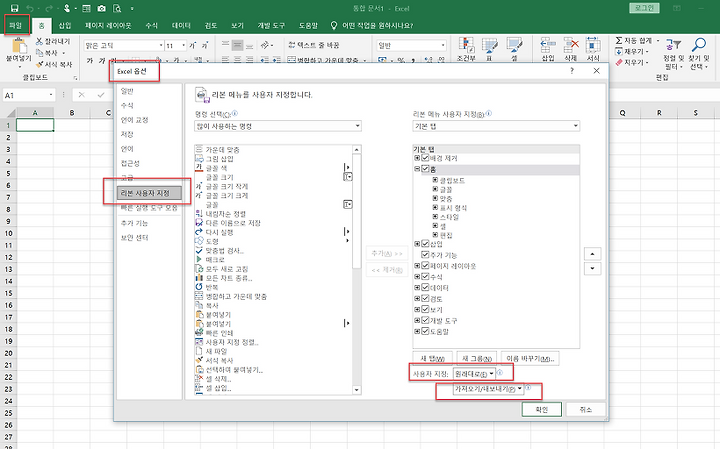Viewport: 720px width, 449px height.
Task: Uncheck the 추가 기능 tab checkbox in tree
Action: click(x=425, y=255)
